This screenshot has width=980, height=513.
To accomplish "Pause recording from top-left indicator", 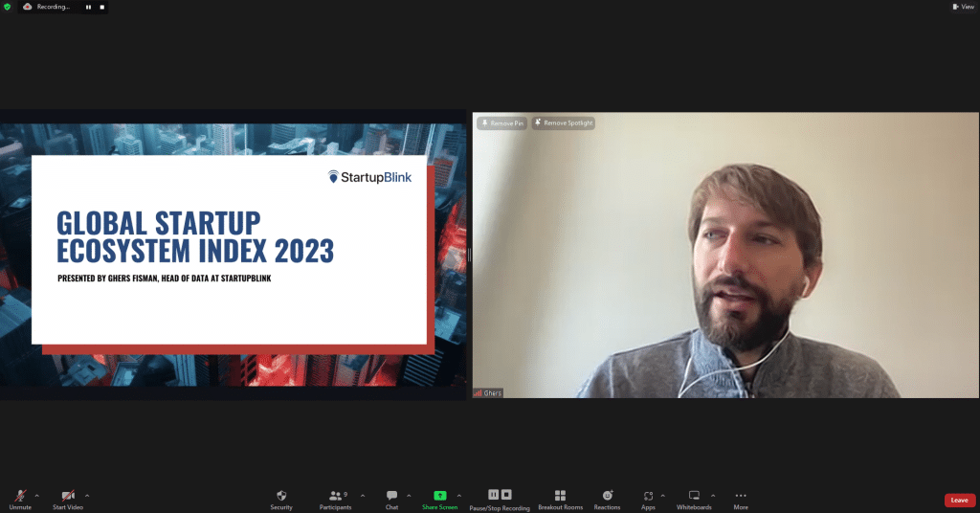I will [88, 7].
